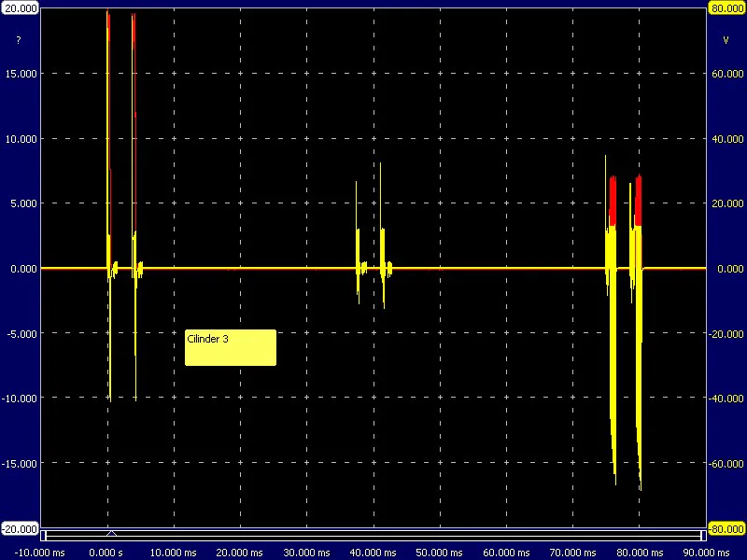Screen dimensions: 747x560
Task: Click the 0.000 s time label
Action: tap(106, 553)
